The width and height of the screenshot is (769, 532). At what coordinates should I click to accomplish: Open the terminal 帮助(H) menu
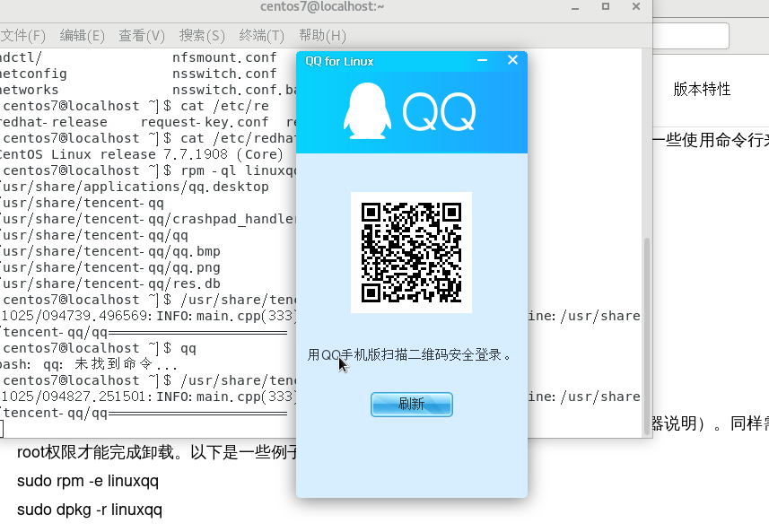[322, 35]
